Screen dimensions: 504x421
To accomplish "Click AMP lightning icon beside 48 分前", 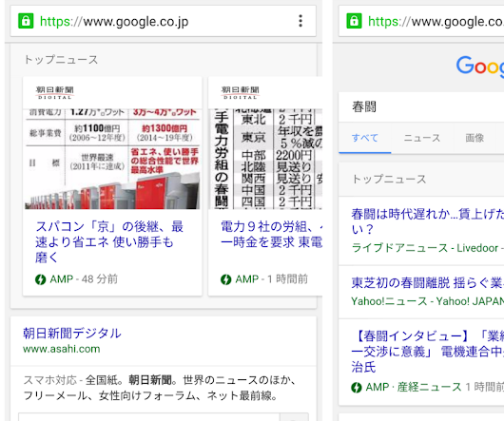I will [x=41, y=279].
